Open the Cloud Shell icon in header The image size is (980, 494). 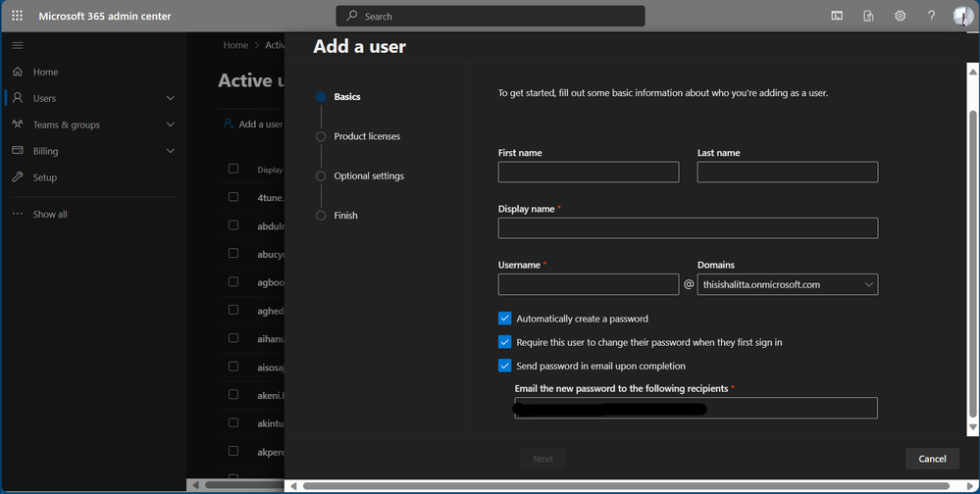coord(837,16)
